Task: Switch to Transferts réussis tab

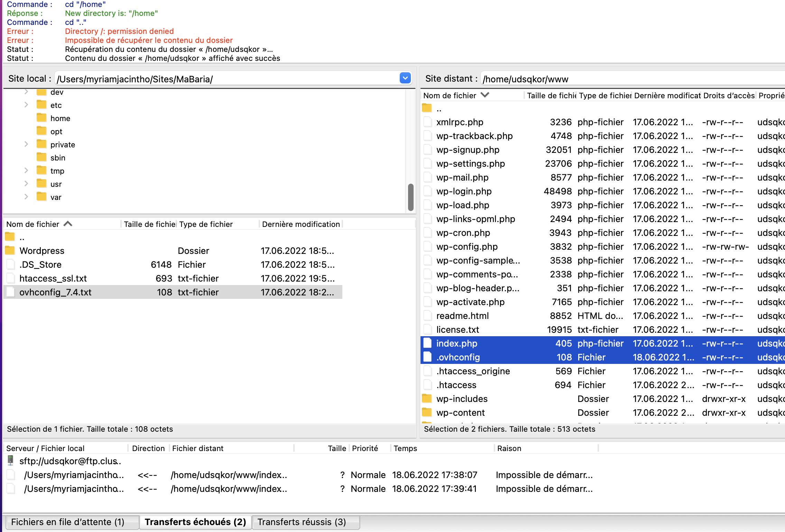Action: (302, 522)
